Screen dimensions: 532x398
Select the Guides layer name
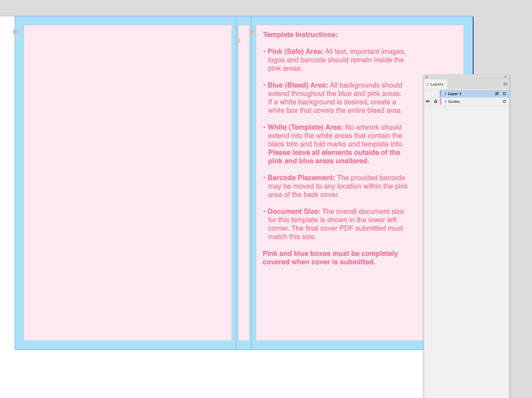(x=454, y=102)
